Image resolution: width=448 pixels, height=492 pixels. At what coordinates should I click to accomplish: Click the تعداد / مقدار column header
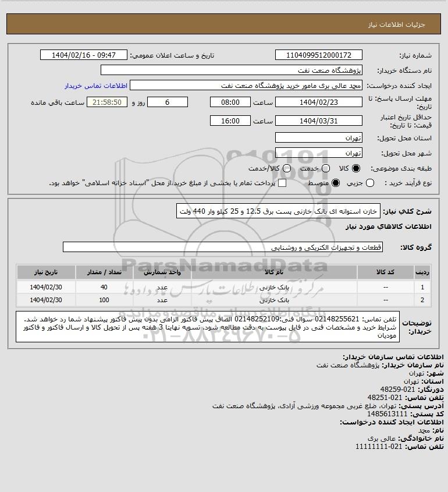tap(104, 272)
